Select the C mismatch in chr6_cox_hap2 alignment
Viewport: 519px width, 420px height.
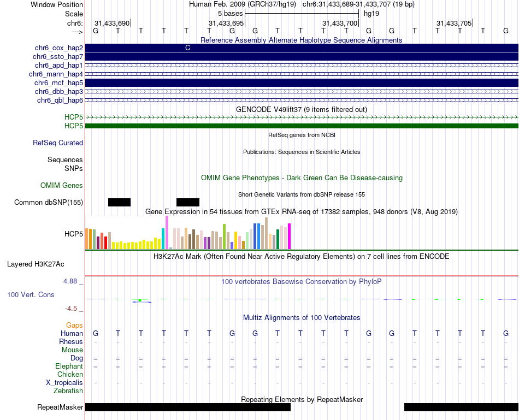(188, 48)
